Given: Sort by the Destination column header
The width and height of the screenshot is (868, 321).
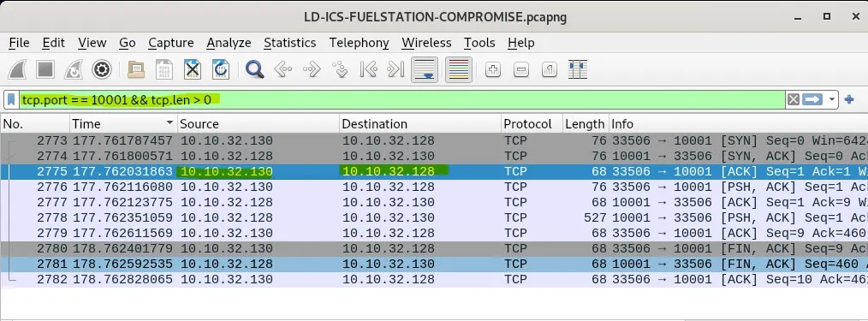Looking at the screenshot, I should (x=420, y=124).
